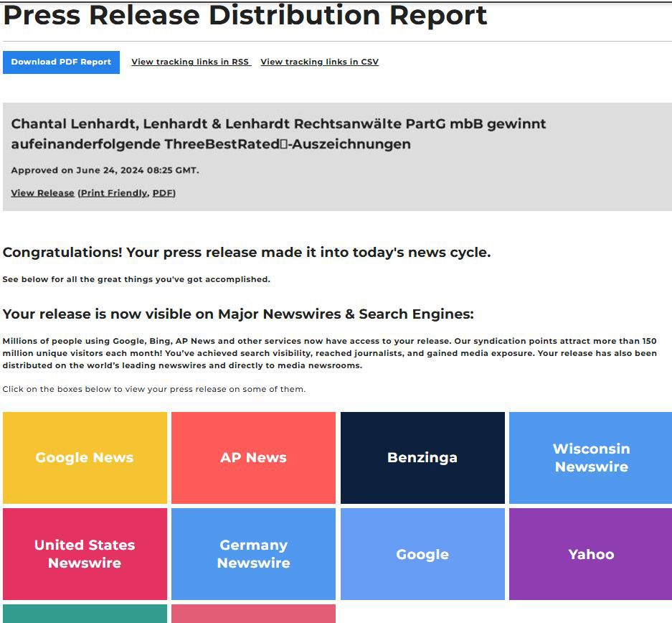The width and height of the screenshot is (672, 623).
Task: Click the Congratulations news cycle heading
Action: 247,253
